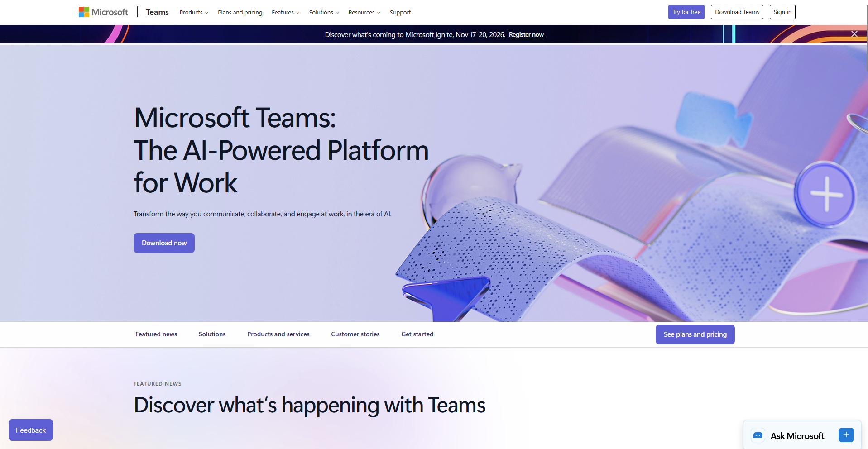This screenshot has width=868, height=449.
Task: Click the Sign in button
Action: point(782,12)
